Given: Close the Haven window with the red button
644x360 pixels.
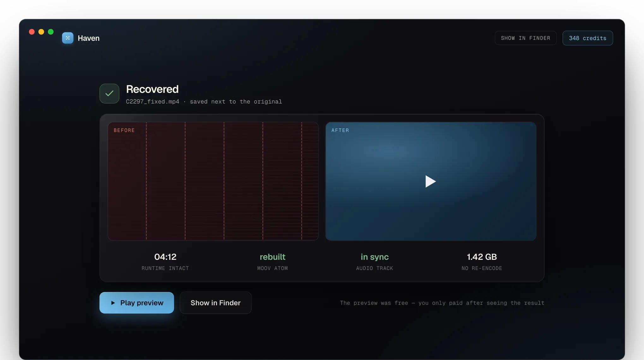Looking at the screenshot, I should click(32, 32).
